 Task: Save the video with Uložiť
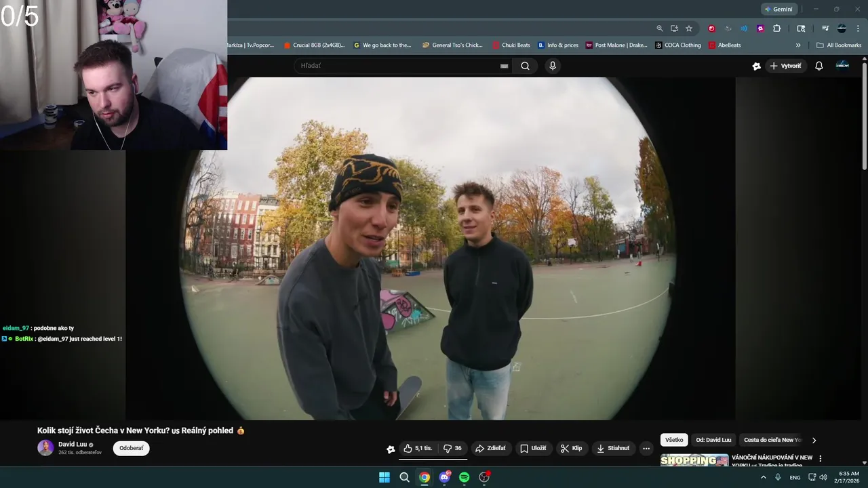533,448
